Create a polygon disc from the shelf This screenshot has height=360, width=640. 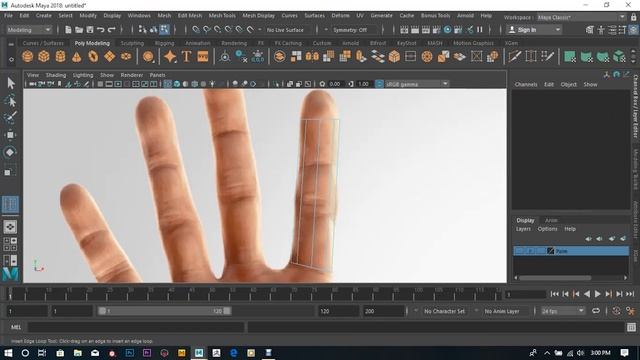126,56
